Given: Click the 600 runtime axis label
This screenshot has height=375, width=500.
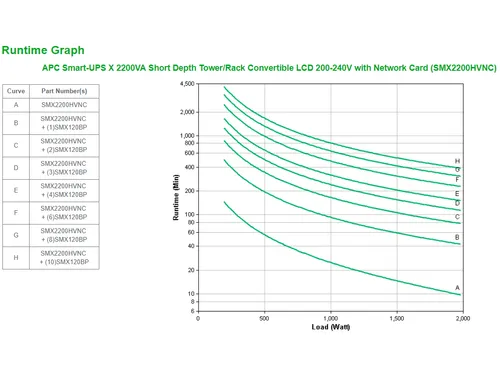Looking at the screenshot, I should pos(189,153).
